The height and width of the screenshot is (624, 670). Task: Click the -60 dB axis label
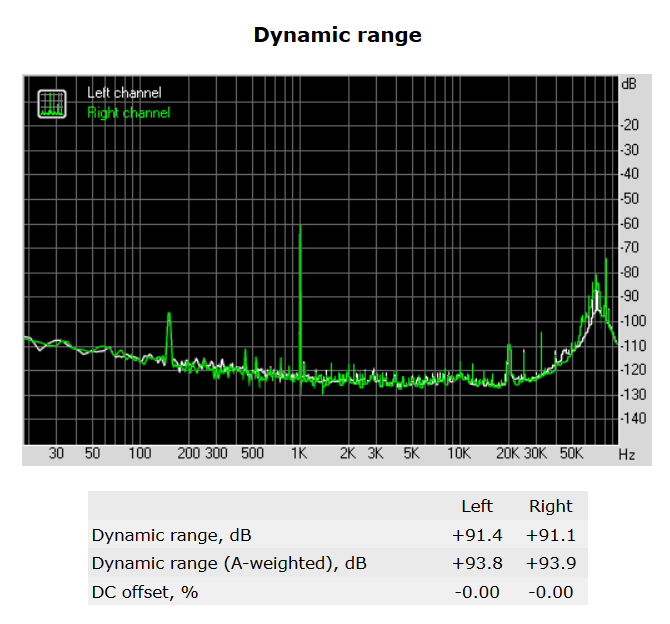coord(630,223)
